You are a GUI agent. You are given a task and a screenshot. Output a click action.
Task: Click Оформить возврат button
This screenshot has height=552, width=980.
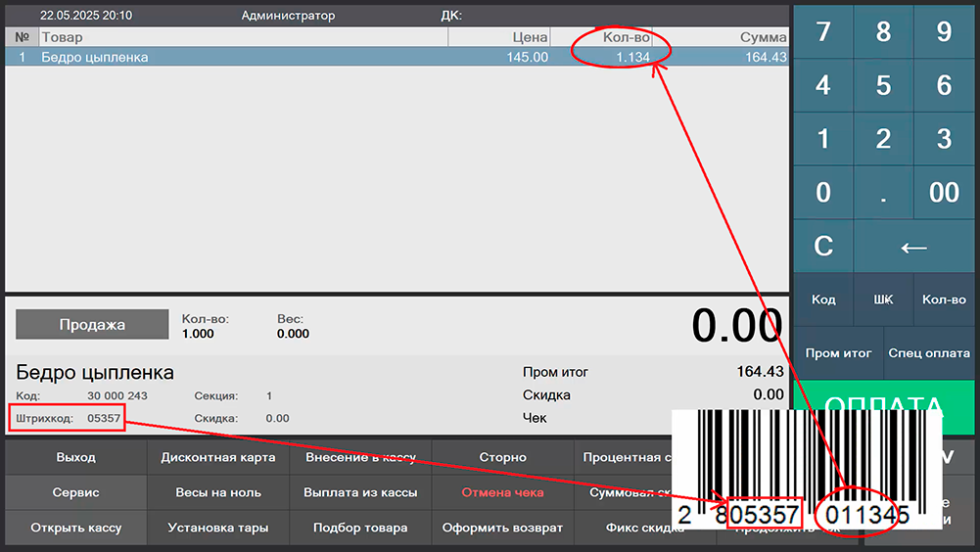pos(502,528)
